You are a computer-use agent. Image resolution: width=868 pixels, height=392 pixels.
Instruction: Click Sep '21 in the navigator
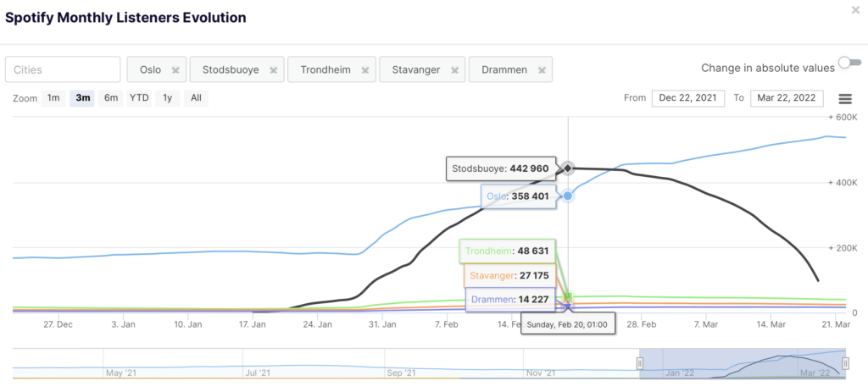pyautogui.click(x=401, y=373)
